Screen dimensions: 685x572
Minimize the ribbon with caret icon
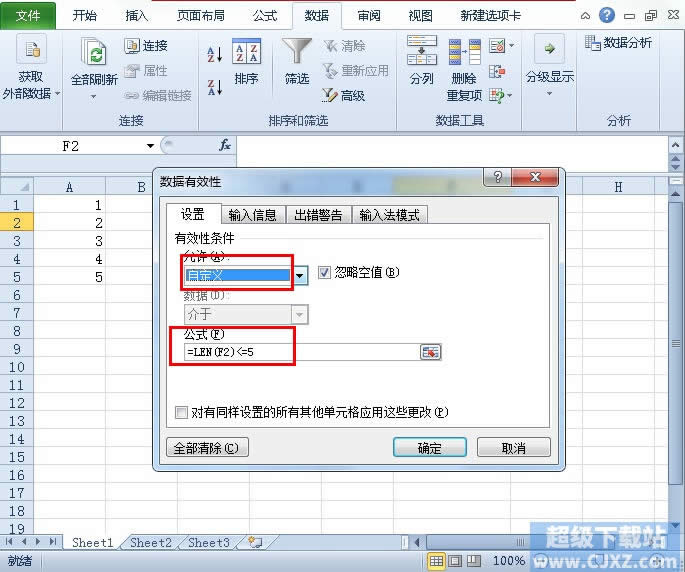point(585,16)
